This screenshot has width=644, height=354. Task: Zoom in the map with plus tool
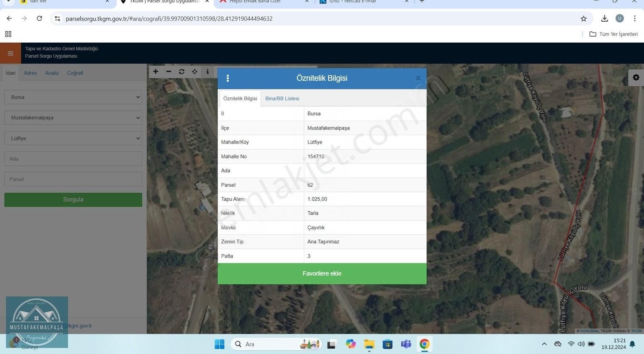coord(156,72)
